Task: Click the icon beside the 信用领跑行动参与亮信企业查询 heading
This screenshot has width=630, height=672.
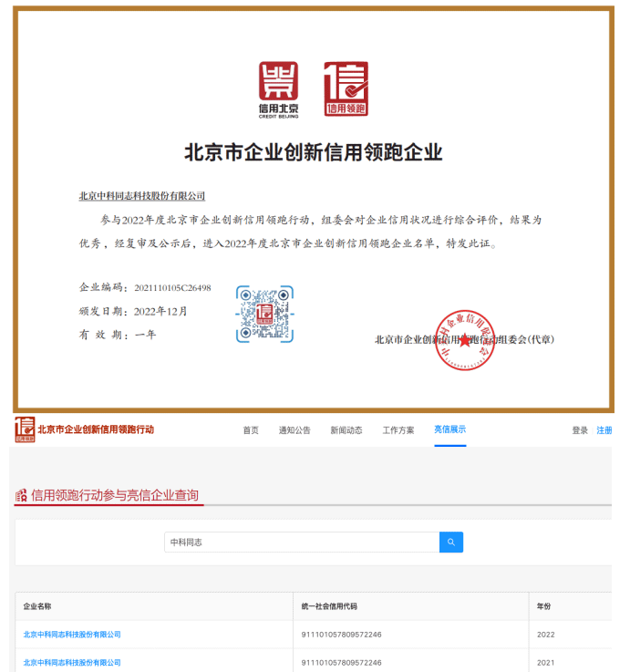Action: pos(21,496)
